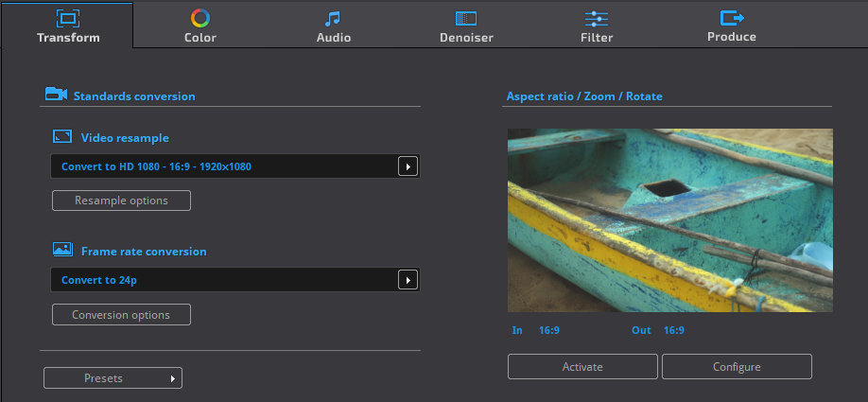Expand the Convert to 24p dropdown arrow
868x402 pixels.
(x=408, y=280)
